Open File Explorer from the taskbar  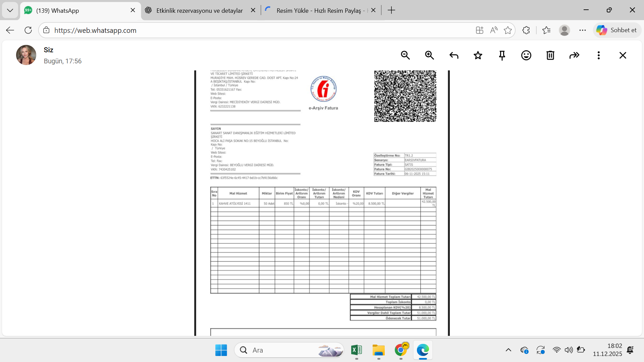coord(379,350)
